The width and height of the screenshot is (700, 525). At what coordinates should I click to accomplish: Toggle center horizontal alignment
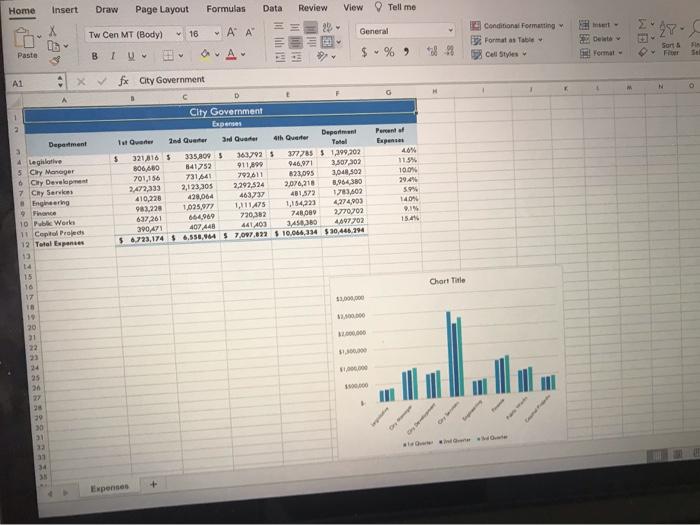[295, 42]
